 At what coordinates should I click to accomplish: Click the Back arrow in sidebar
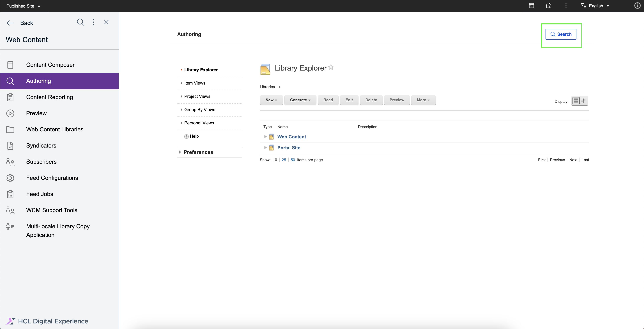pos(10,23)
